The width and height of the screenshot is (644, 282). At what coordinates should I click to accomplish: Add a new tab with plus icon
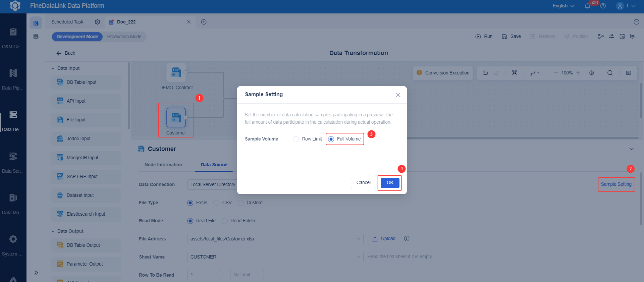tap(204, 22)
